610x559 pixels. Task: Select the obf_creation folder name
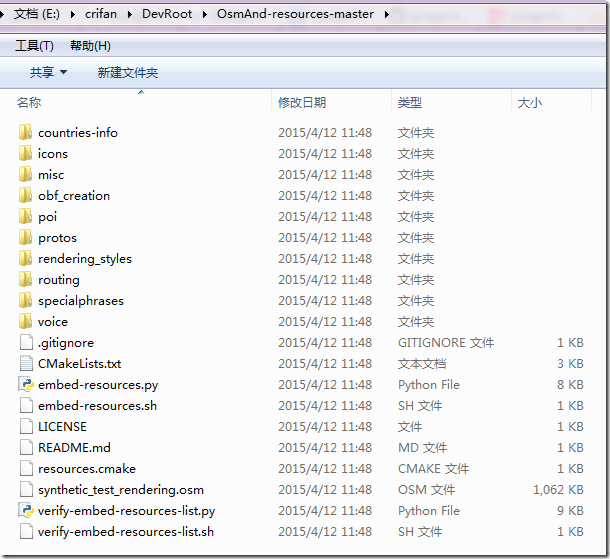point(74,196)
